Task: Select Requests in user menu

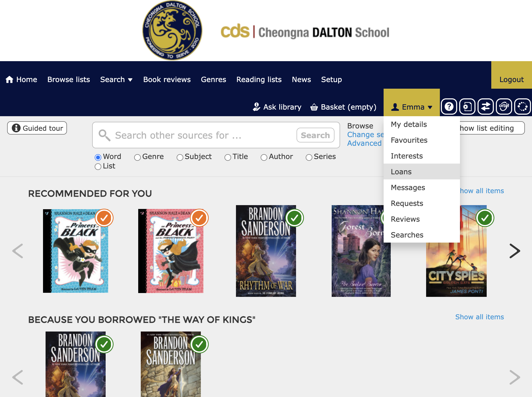Action: (422, 203)
